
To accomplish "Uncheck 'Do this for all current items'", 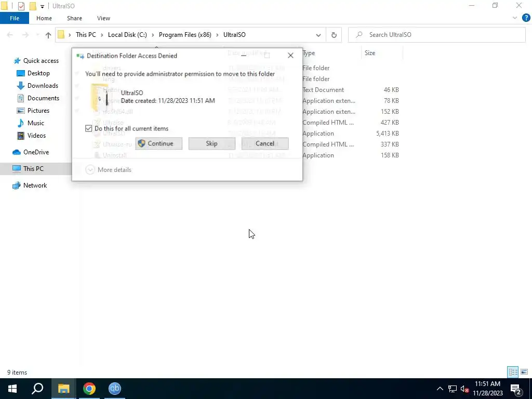I will (x=88, y=129).
